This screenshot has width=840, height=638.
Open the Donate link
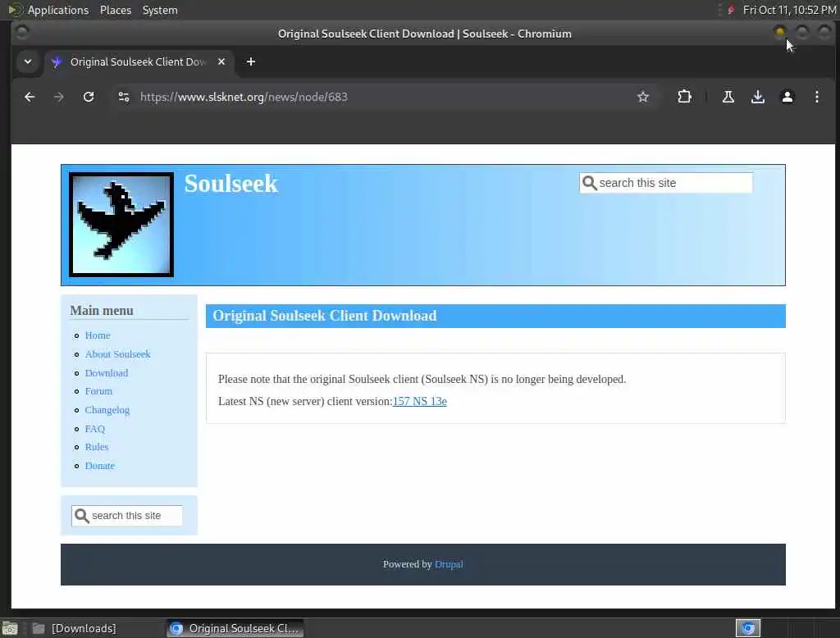[x=99, y=466]
